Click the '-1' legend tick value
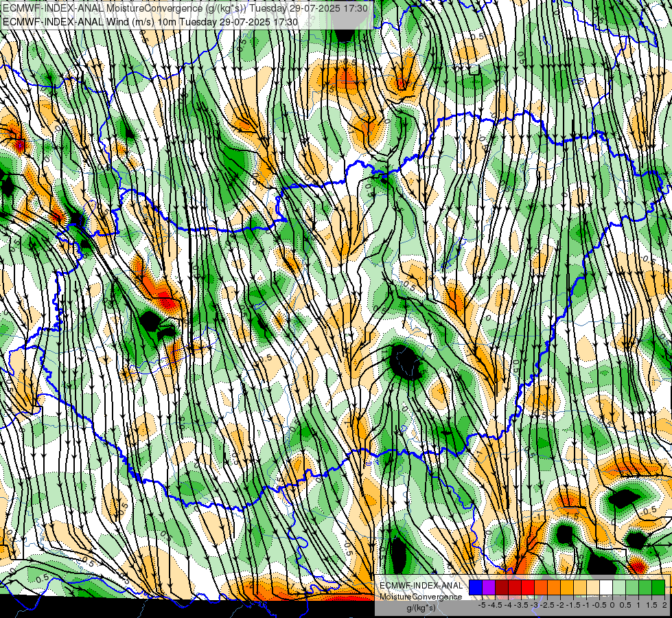The image size is (672, 618). [586, 605]
